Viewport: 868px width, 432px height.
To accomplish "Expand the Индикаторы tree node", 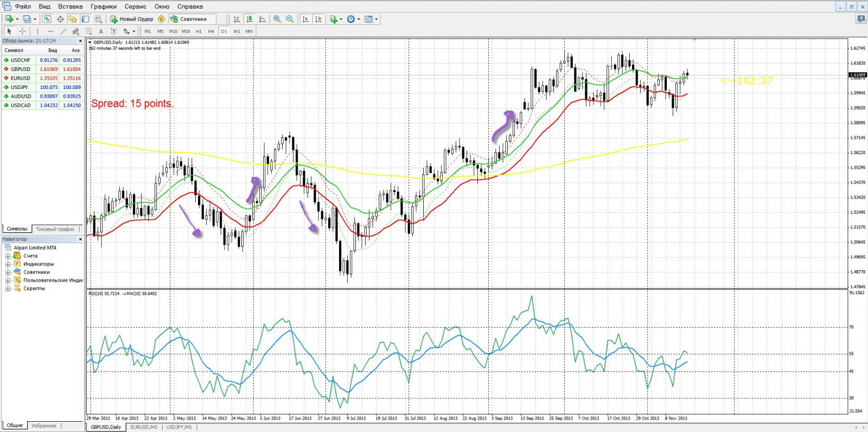I will tap(8, 264).
